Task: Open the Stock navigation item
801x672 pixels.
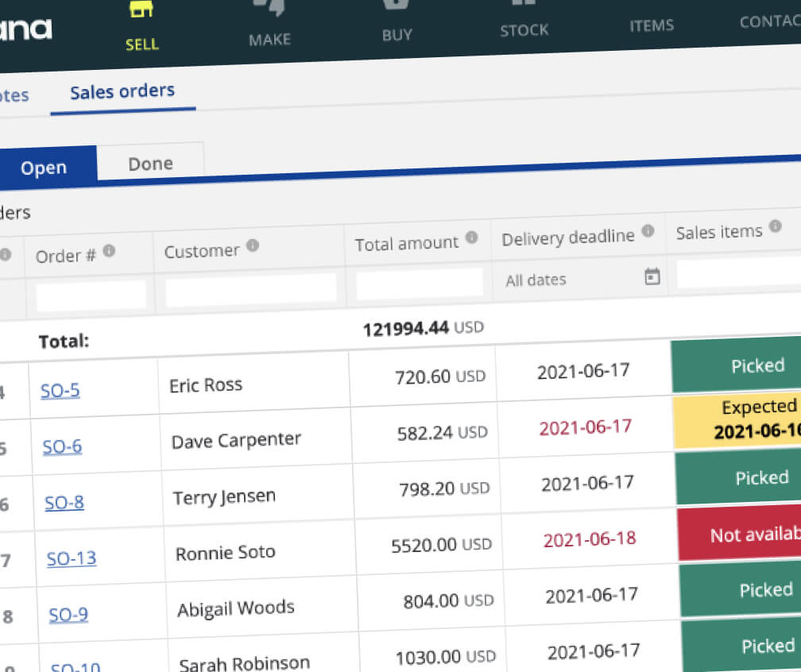Action: pos(524,30)
